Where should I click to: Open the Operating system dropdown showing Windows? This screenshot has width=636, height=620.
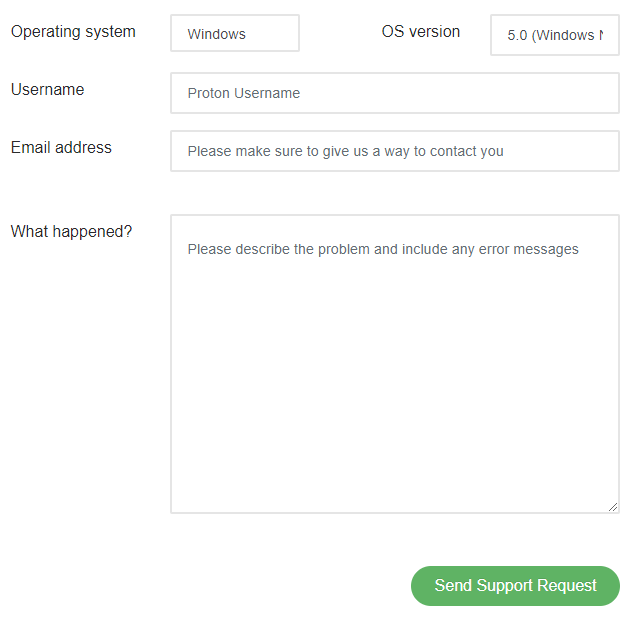235,33
